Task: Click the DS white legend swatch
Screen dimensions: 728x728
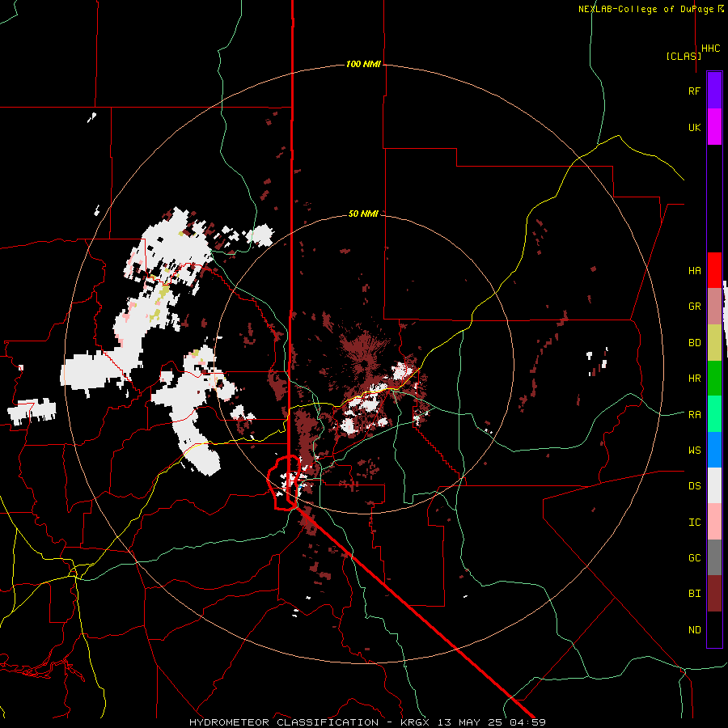Action: pos(714,485)
